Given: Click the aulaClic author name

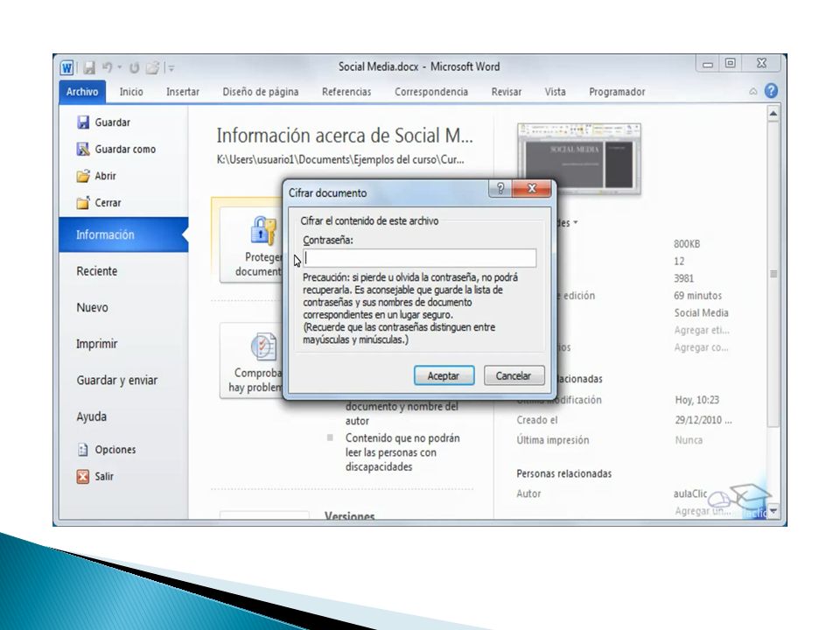Looking at the screenshot, I should [x=690, y=493].
